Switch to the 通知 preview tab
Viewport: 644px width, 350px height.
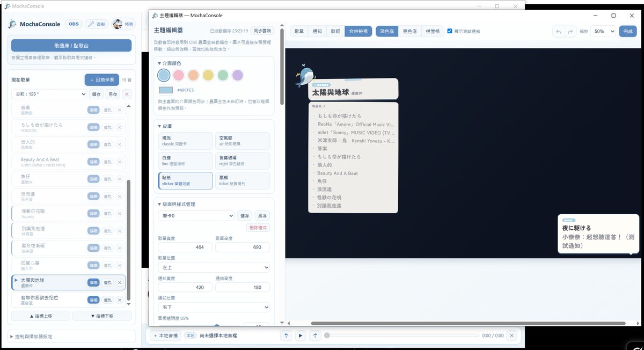317,32
